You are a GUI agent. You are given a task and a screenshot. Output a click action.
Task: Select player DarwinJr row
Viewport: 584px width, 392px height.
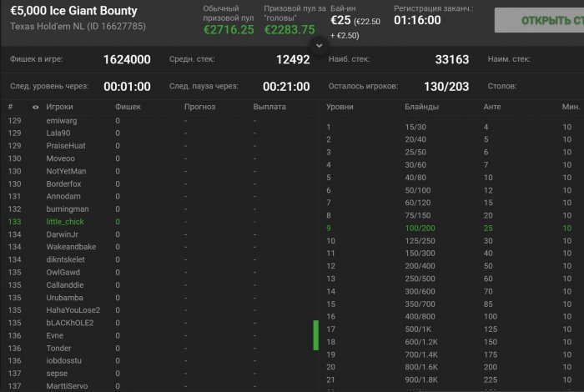click(x=160, y=234)
